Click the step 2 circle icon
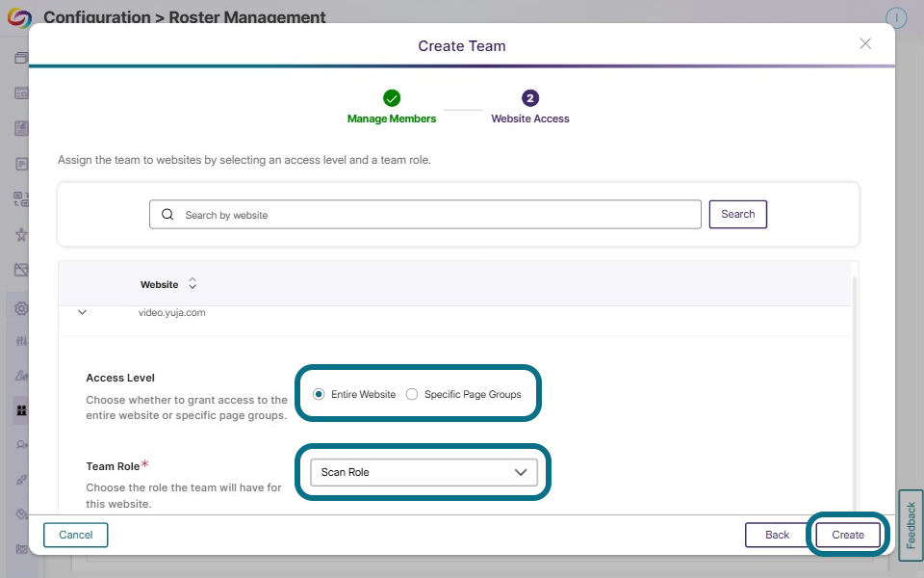Screen dimensions: 924x578 coord(529,98)
